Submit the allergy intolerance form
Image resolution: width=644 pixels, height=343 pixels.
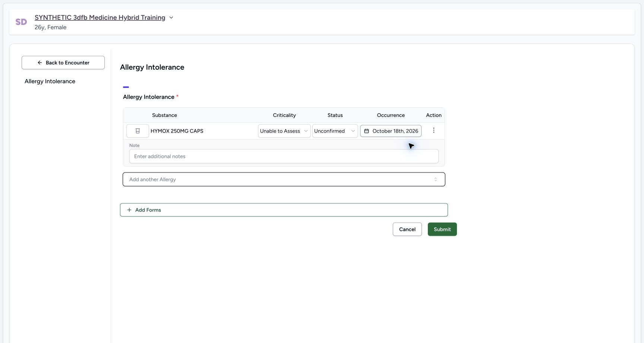pyautogui.click(x=442, y=229)
